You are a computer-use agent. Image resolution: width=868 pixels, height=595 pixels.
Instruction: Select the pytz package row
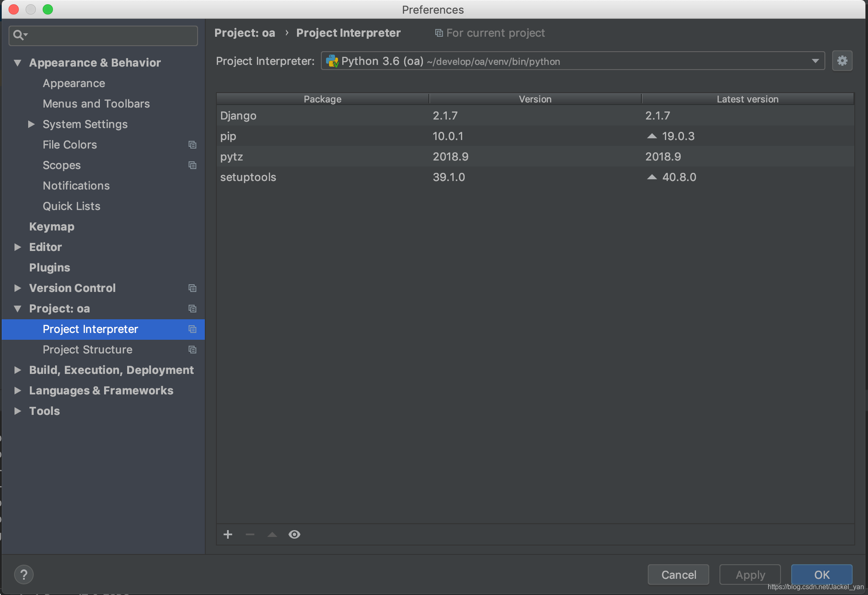535,157
